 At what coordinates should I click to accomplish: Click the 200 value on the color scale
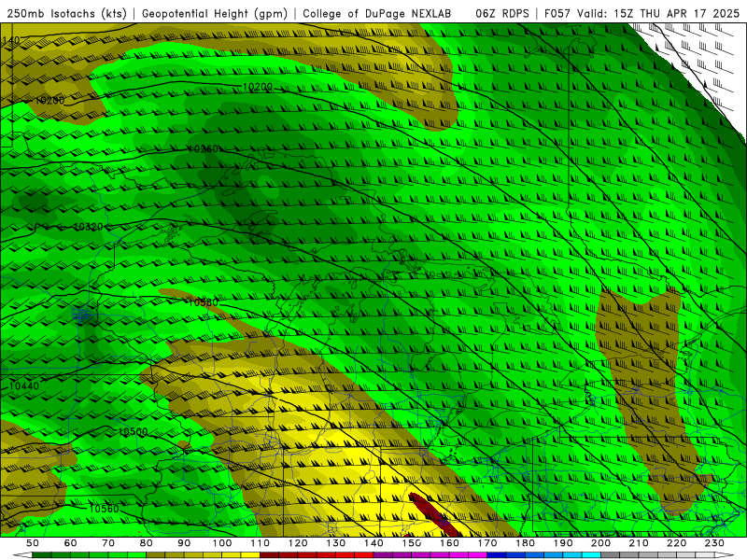point(600,543)
